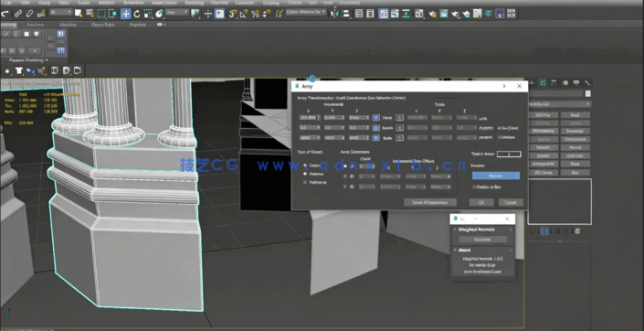Select the Link tool in main toolbar
644x331 pixels.
pyautogui.click(x=17, y=14)
